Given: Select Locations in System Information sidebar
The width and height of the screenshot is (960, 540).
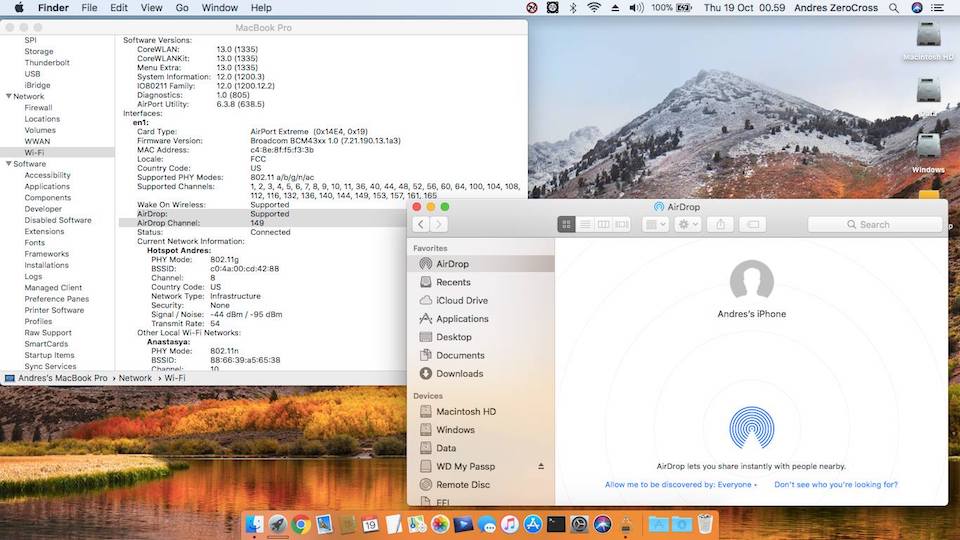Looking at the screenshot, I should click(x=42, y=119).
